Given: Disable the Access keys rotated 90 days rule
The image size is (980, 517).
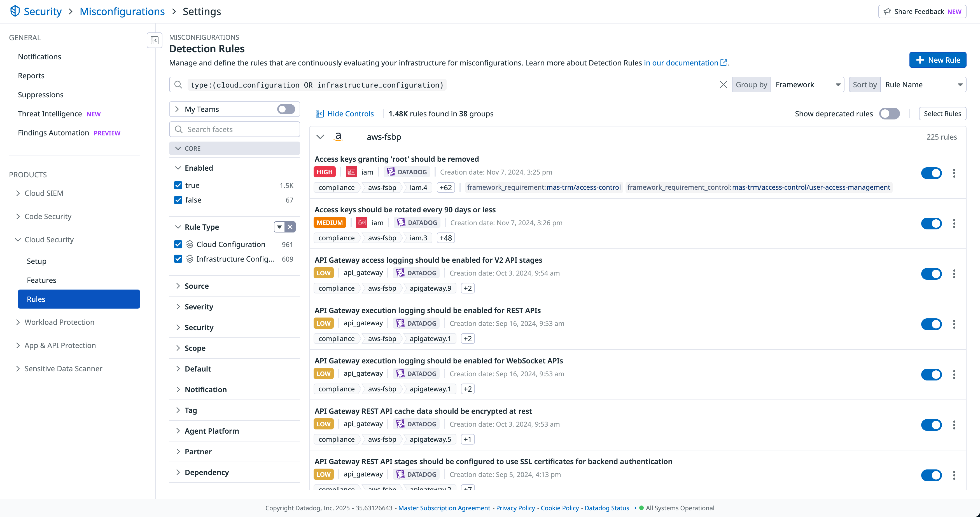Looking at the screenshot, I should pyautogui.click(x=931, y=224).
